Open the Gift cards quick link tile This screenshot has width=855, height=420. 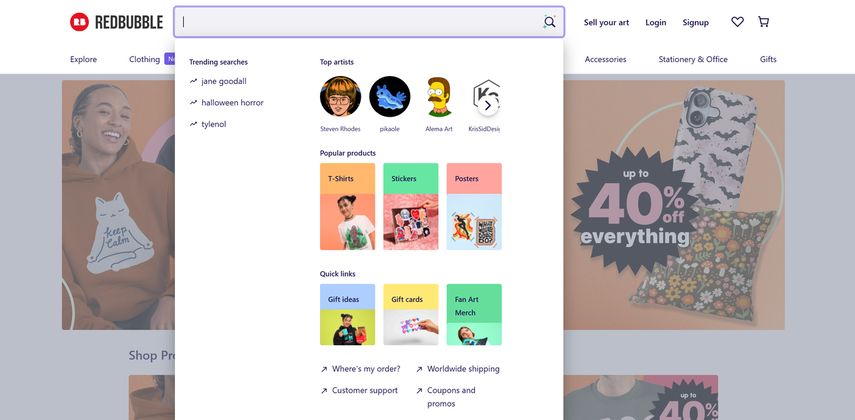coord(411,314)
